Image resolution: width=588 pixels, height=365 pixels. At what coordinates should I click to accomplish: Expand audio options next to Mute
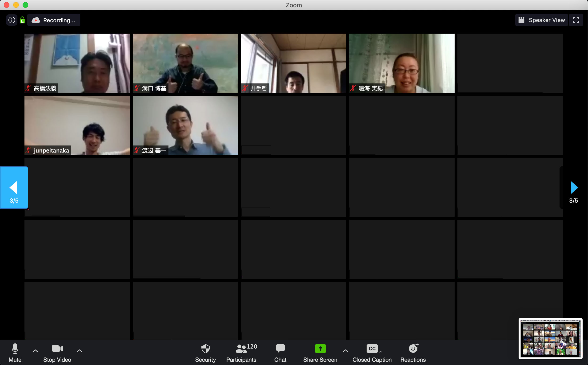tap(35, 351)
